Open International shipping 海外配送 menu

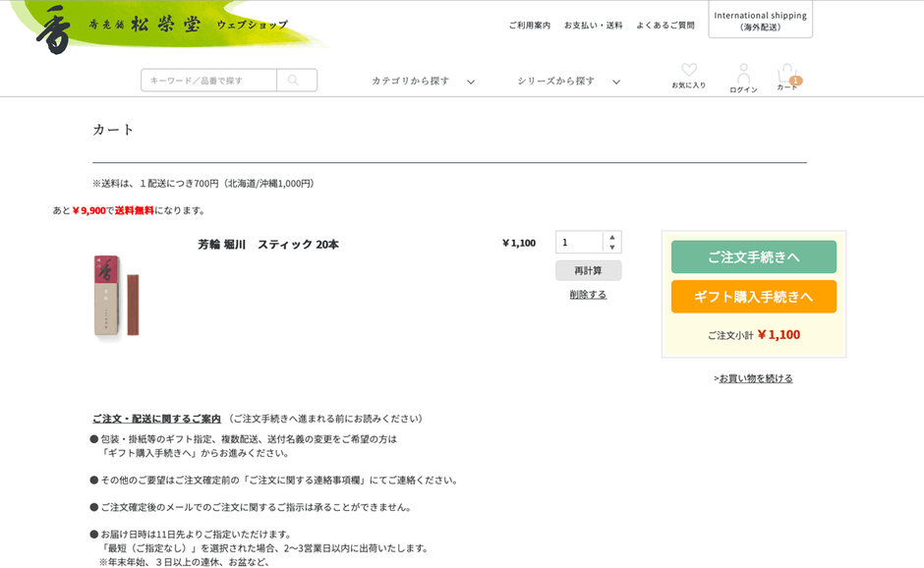(760, 19)
